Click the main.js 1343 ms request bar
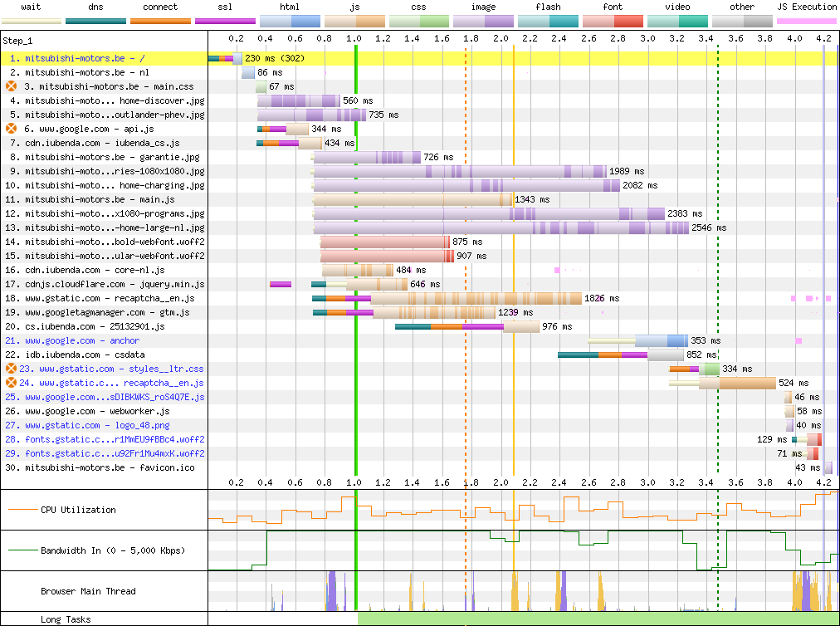 413,199
